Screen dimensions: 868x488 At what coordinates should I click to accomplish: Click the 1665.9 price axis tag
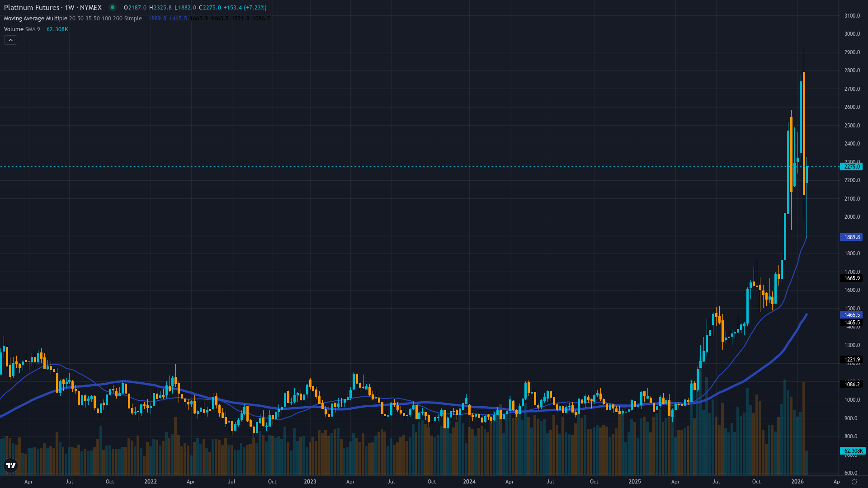pyautogui.click(x=851, y=278)
